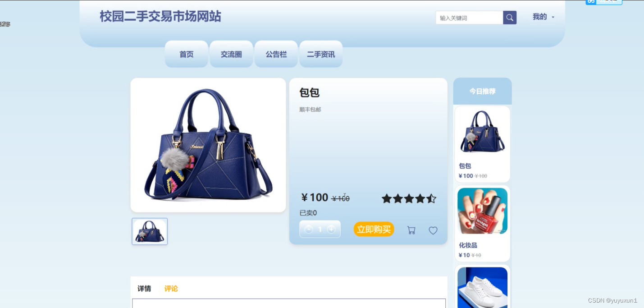
Task: Decrease quantity with minus icon
Action: coord(309,230)
